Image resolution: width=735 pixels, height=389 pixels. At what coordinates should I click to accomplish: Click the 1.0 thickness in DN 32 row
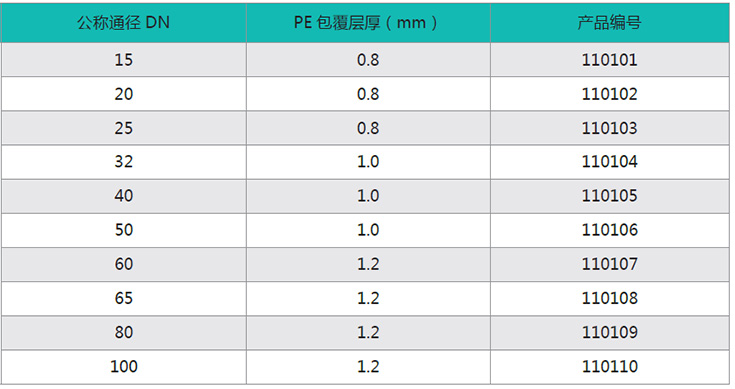(368, 162)
